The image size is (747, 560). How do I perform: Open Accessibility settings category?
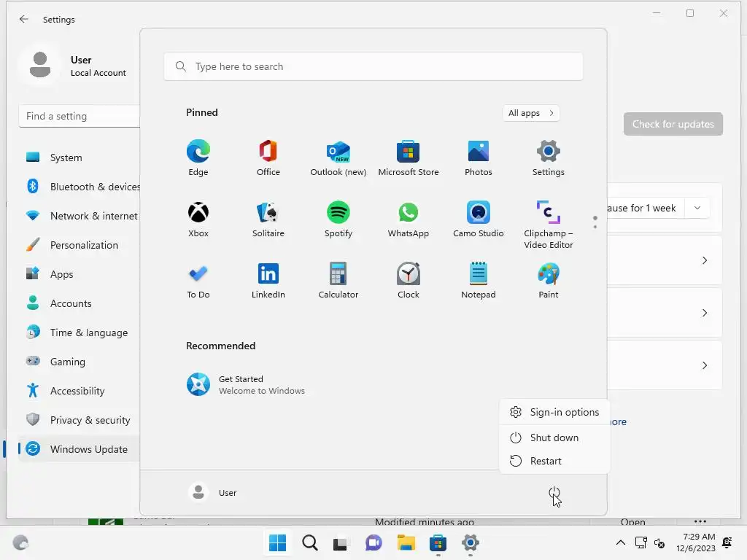(x=79, y=391)
